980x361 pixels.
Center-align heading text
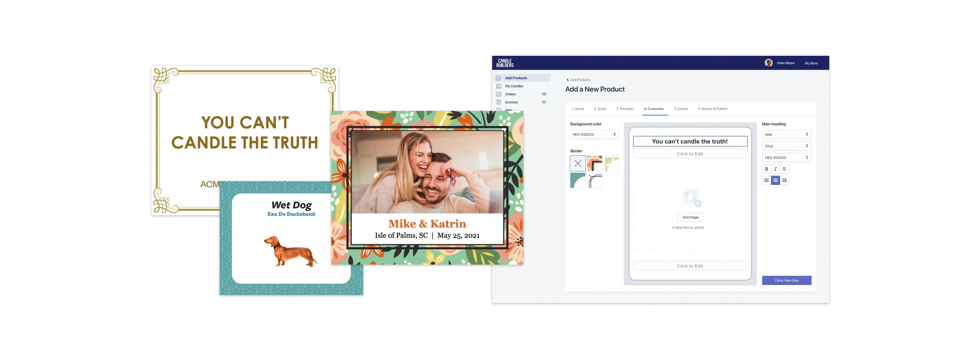tap(775, 180)
